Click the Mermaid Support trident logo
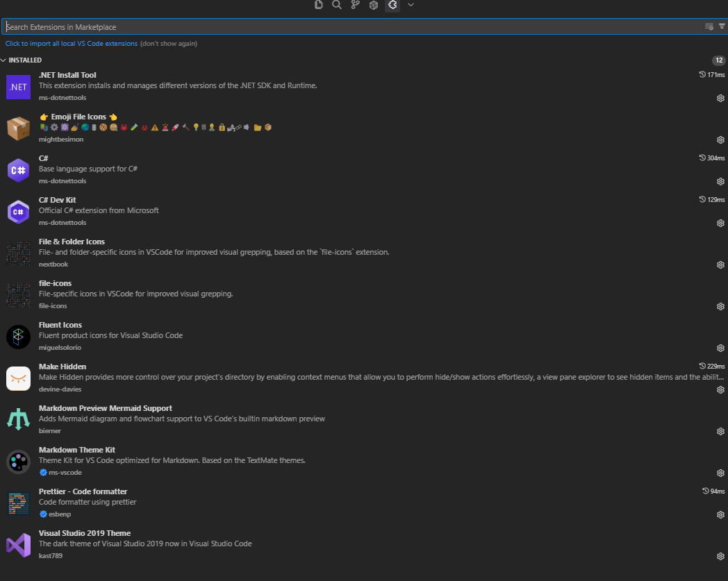This screenshot has height=581, width=728. pyautogui.click(x=19, y=420)
